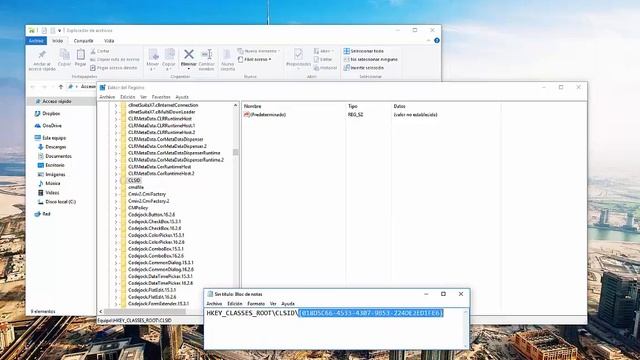Click Copiar ruta de acceso button
The height and width of the screenshot is (360, 640).
(x=115, y=60)
